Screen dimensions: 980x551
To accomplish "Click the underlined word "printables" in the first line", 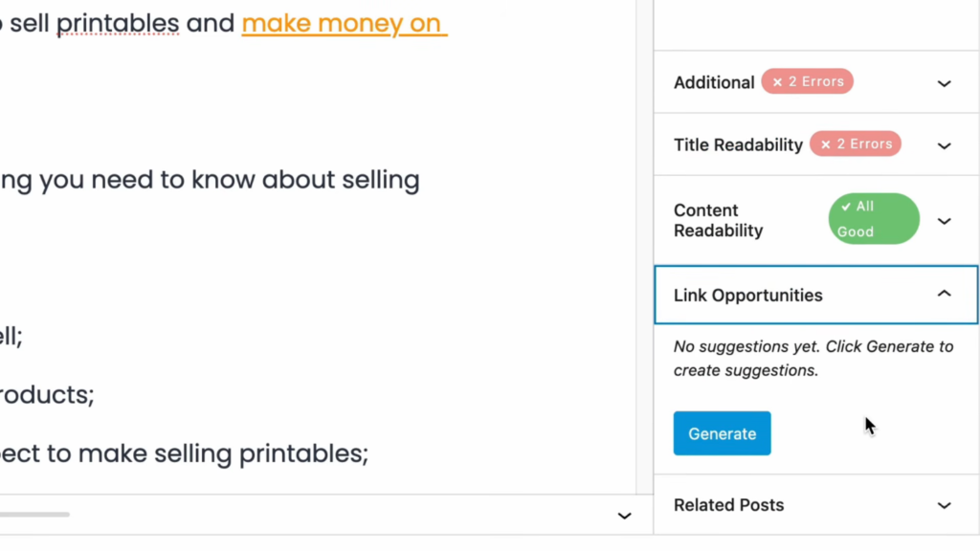I will click(x=119, y=24).
